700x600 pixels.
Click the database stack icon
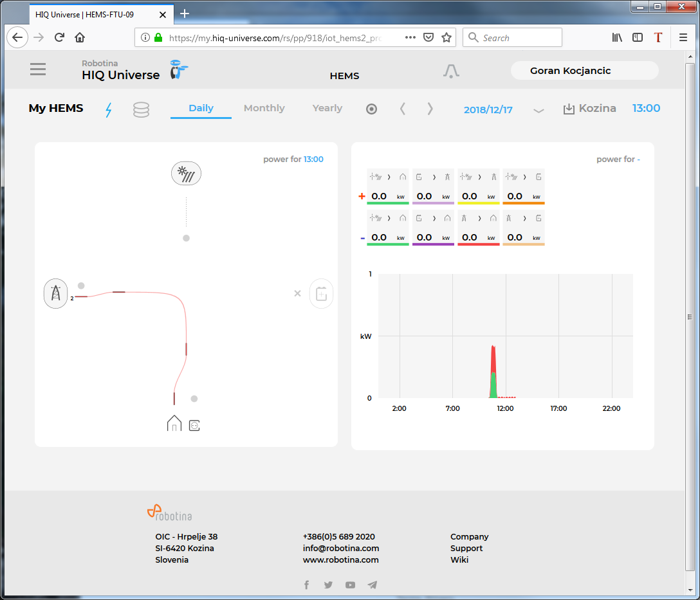click(141, 110)
